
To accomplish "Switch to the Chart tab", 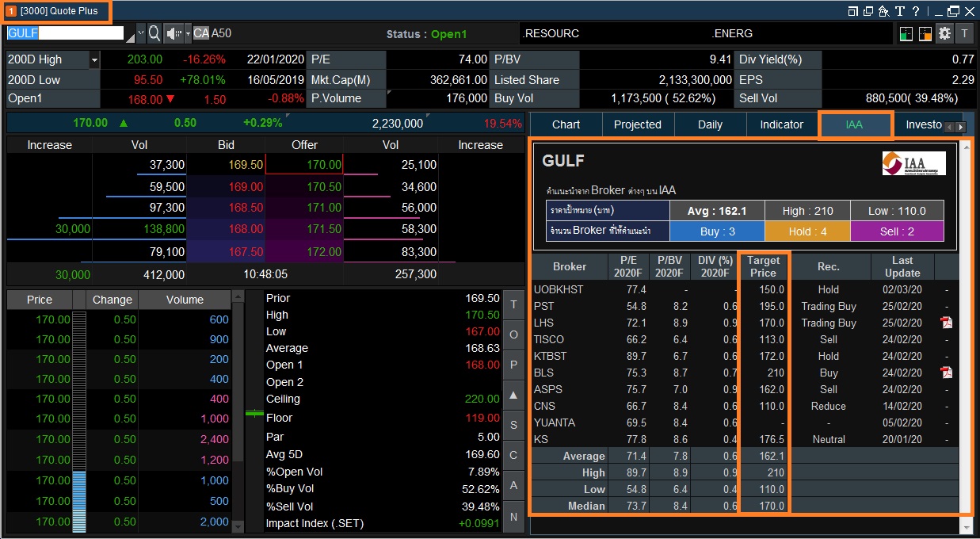I will click(x=566, y=124).
